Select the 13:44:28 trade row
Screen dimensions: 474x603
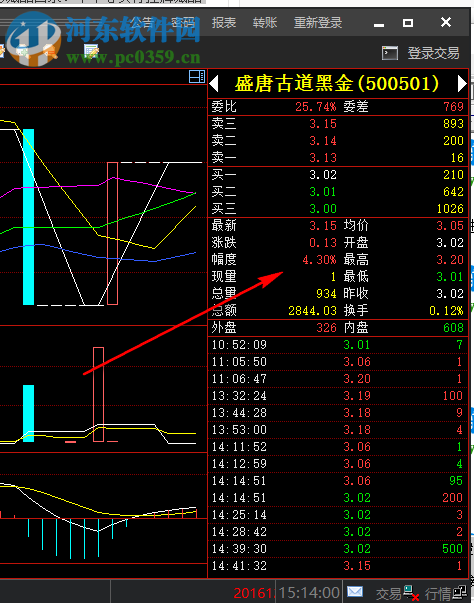pos(338,413)
